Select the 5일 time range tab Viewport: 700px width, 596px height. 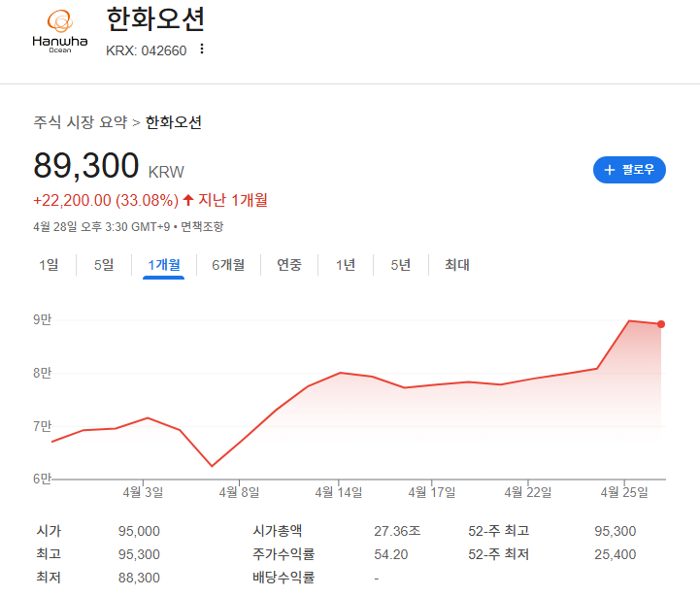click(104, 265)
